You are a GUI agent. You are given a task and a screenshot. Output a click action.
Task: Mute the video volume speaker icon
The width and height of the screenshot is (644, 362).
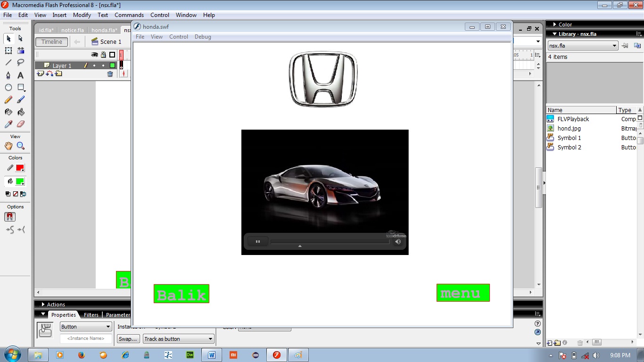[398, 241]
